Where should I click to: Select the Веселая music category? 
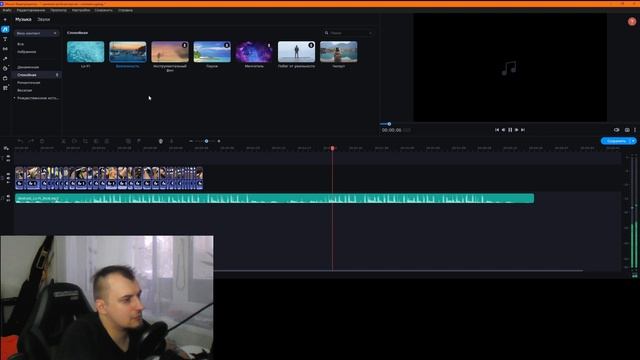pyautogui.click(x=24, y=90)
